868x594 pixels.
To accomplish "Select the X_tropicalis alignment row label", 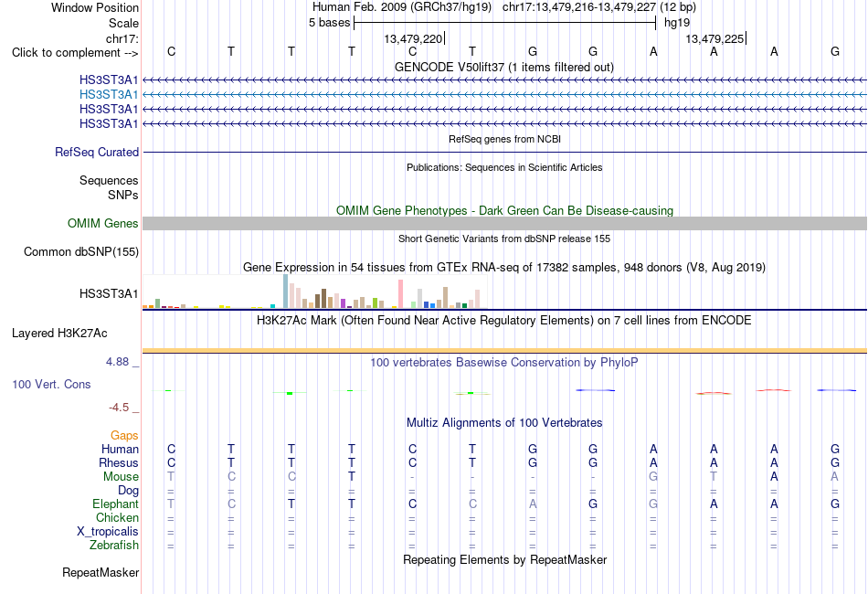I will click(x=108, y=532).
